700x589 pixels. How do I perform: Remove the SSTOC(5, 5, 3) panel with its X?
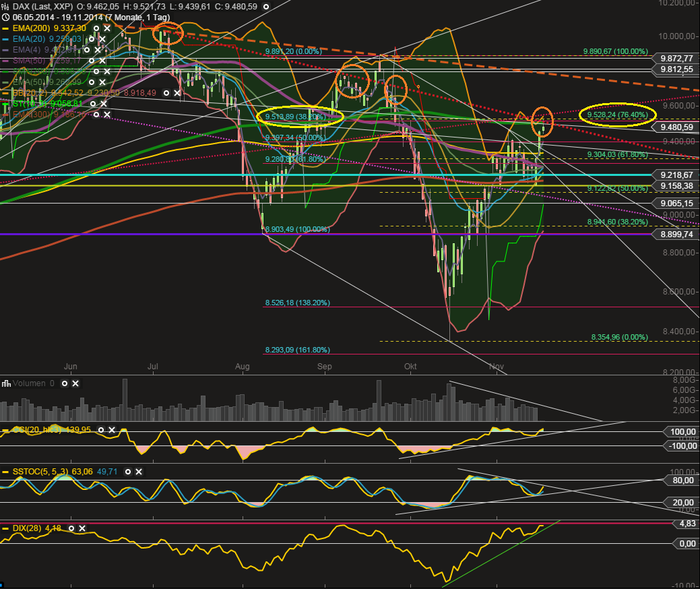coord(139,472)
